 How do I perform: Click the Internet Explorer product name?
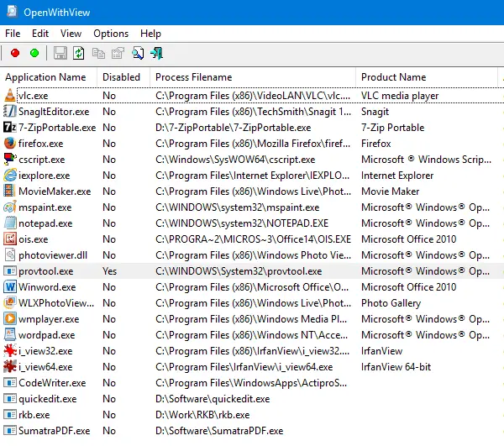coord(397,176)
